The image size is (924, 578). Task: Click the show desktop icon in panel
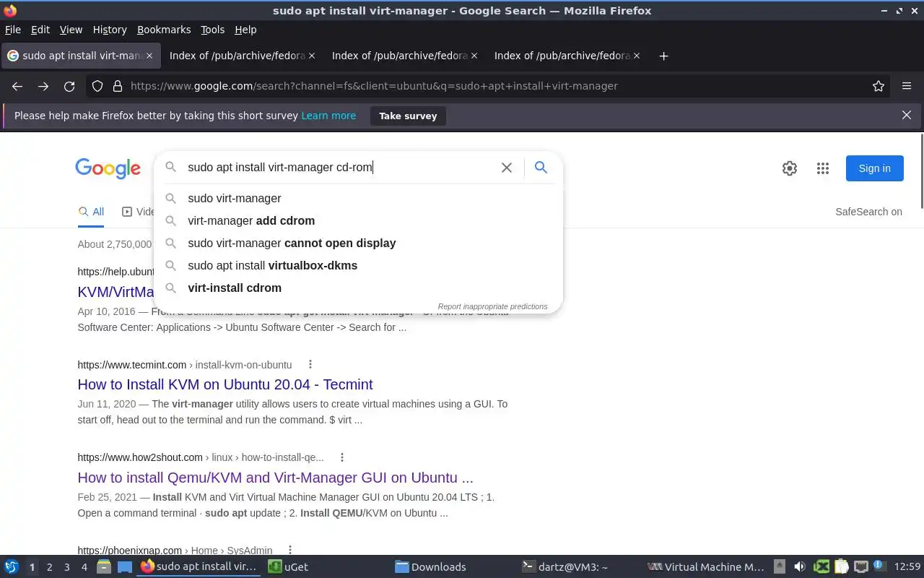(x=125, y=567)
